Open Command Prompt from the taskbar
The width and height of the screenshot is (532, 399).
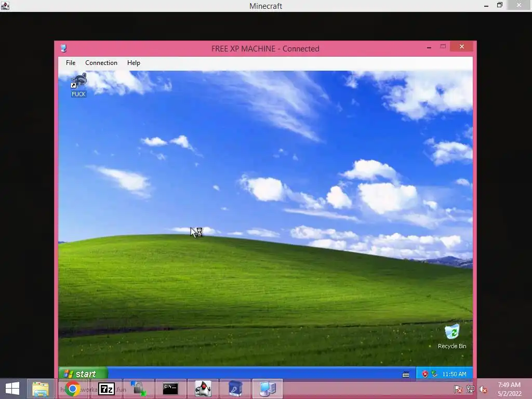point(170,389)
